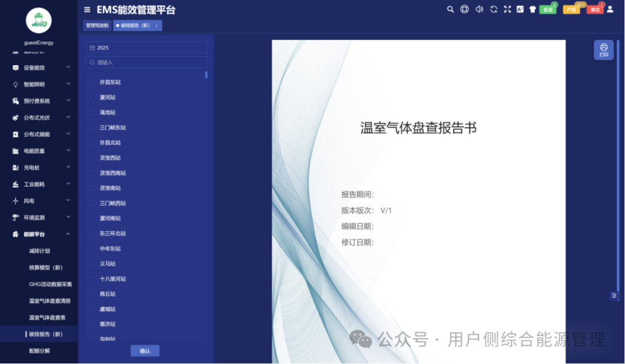
Task: Open theme settings with the shirt icon
Action: 532,9
